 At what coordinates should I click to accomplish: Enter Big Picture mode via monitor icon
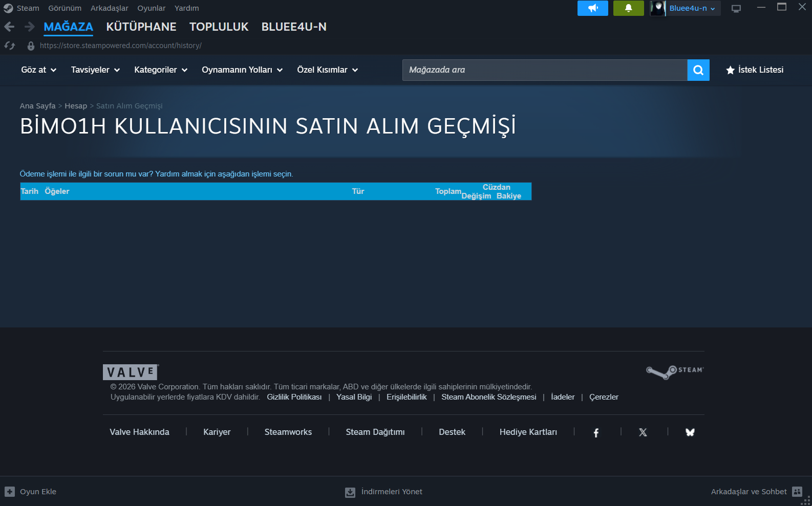click(x=736, y=8)
